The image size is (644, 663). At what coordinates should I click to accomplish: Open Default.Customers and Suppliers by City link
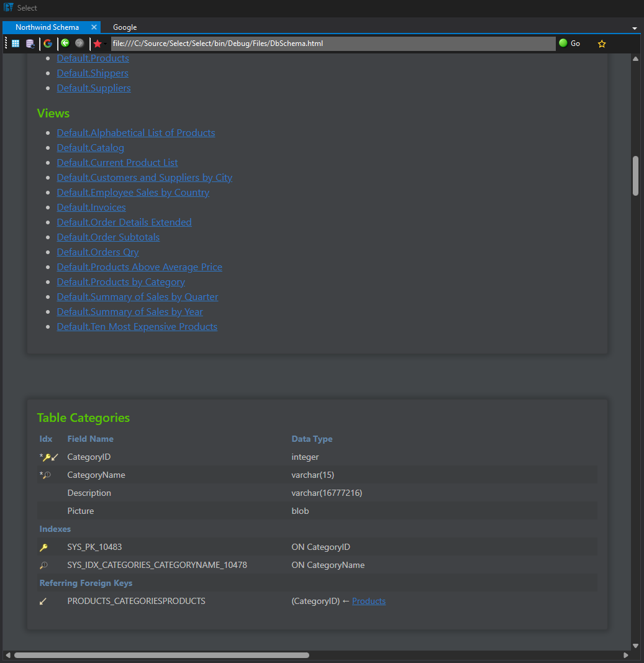click(x=145, y=178)
